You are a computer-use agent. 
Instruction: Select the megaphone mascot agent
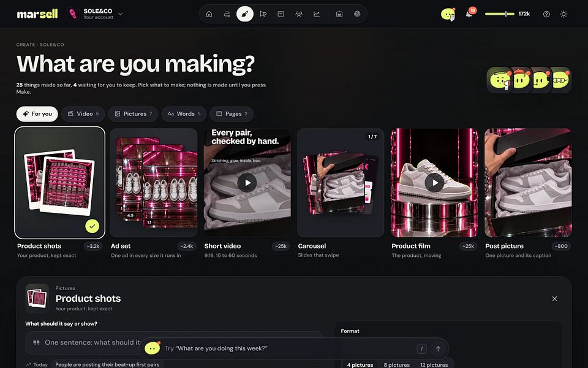click(x=500, y=80)
